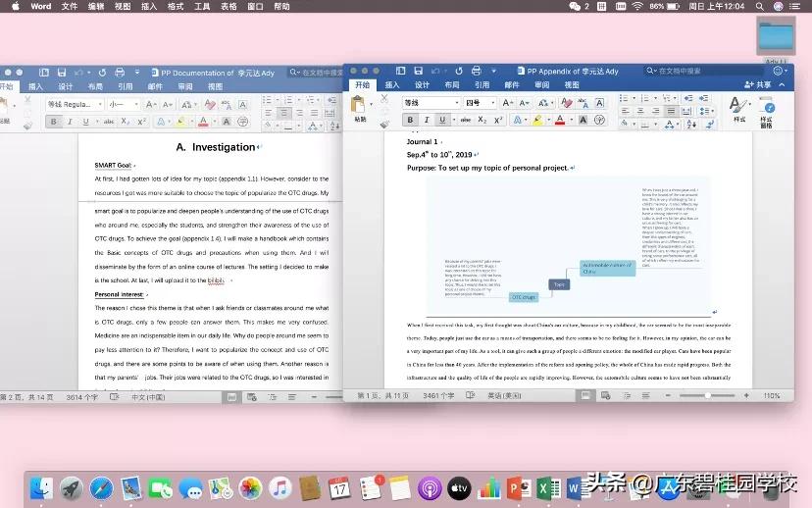The image size is (812, 508).
Task: Click 110% zoom level in Appendix window
Action: (x=771, y=395)
